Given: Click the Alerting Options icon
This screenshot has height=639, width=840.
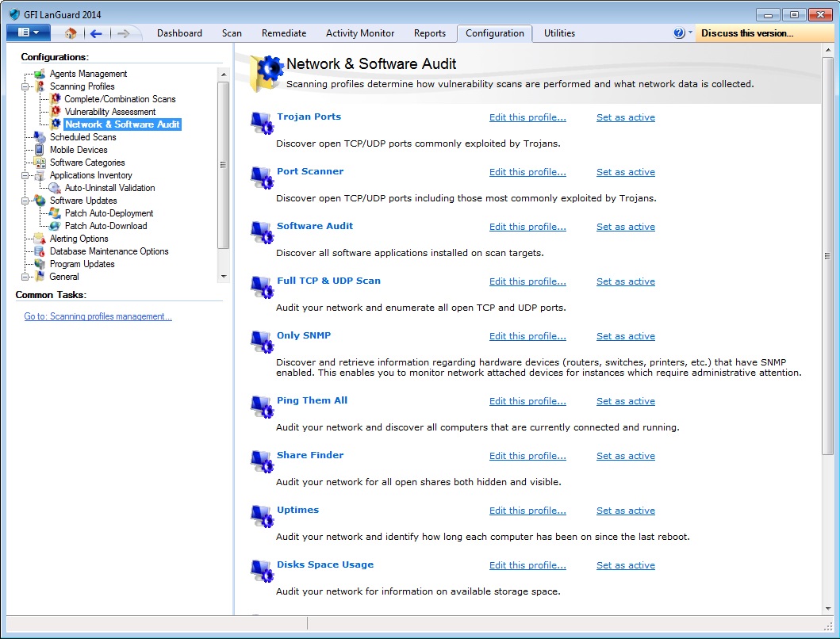Looking at the screenshot, I should click(x=40, y=239).
